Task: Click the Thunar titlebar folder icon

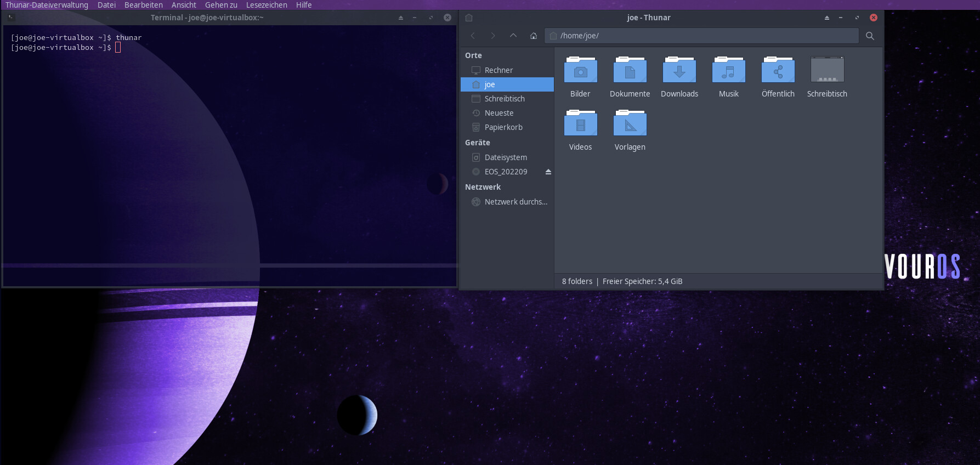Action: 469,18
